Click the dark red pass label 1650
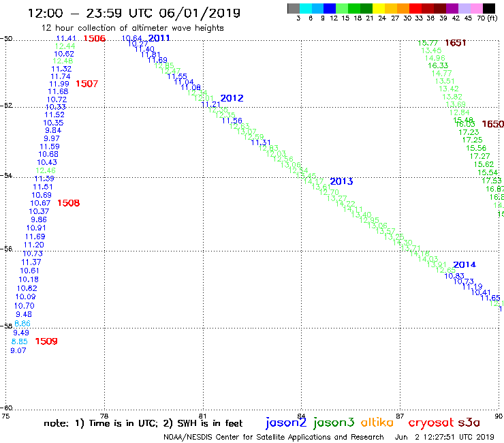504x443 pixels. (492, 124)
